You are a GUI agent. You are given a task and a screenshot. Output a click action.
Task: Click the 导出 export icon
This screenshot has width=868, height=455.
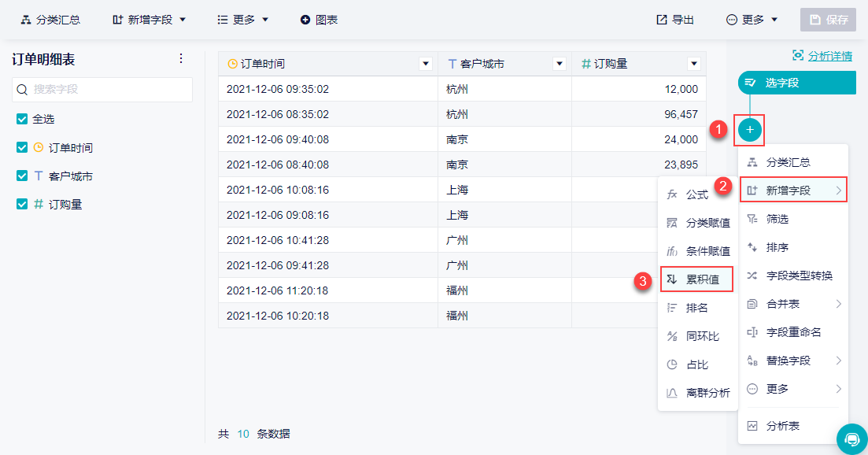click(x=662, y=20)
